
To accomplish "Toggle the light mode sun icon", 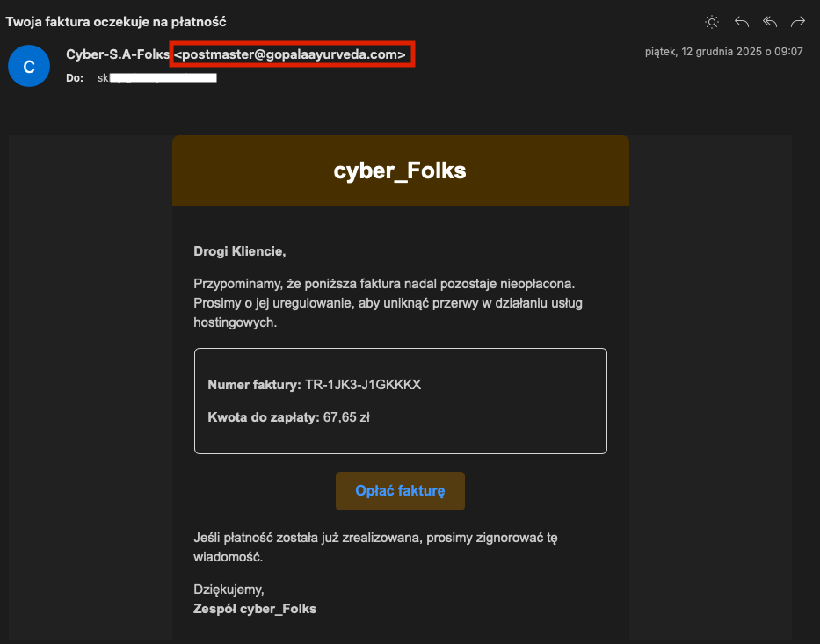I will pyautogui.click(x=712, y=22).
